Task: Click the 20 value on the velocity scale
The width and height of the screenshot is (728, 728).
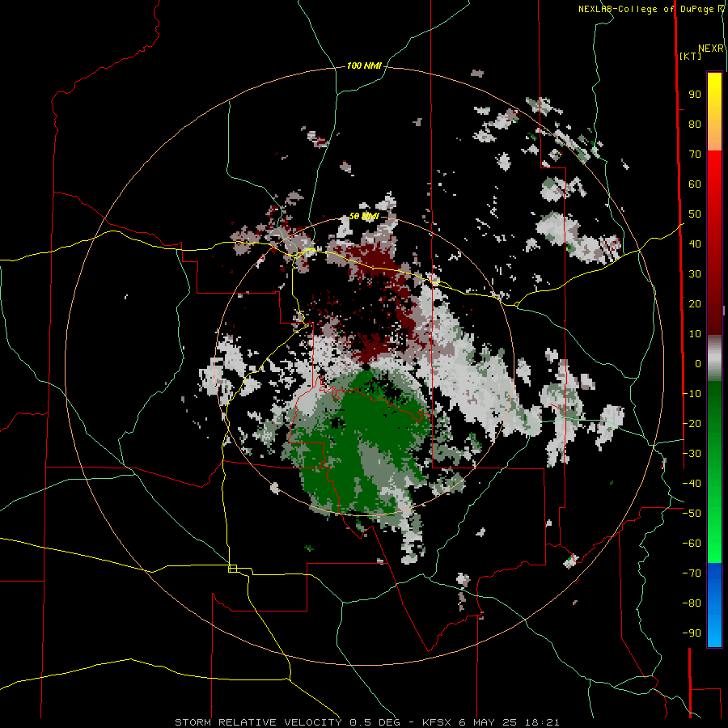Action: click(695, 304)
